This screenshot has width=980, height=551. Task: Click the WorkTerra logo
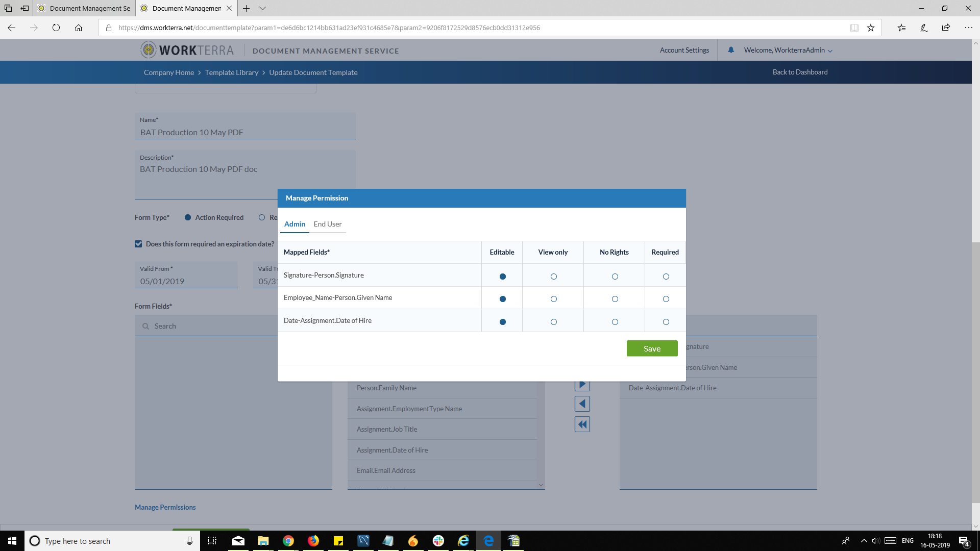(187, 50)
